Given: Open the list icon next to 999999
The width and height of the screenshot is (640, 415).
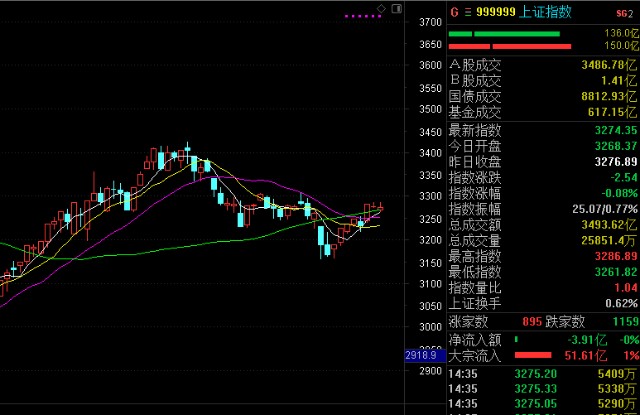Looking at the screenshot, I should [467, 12].
